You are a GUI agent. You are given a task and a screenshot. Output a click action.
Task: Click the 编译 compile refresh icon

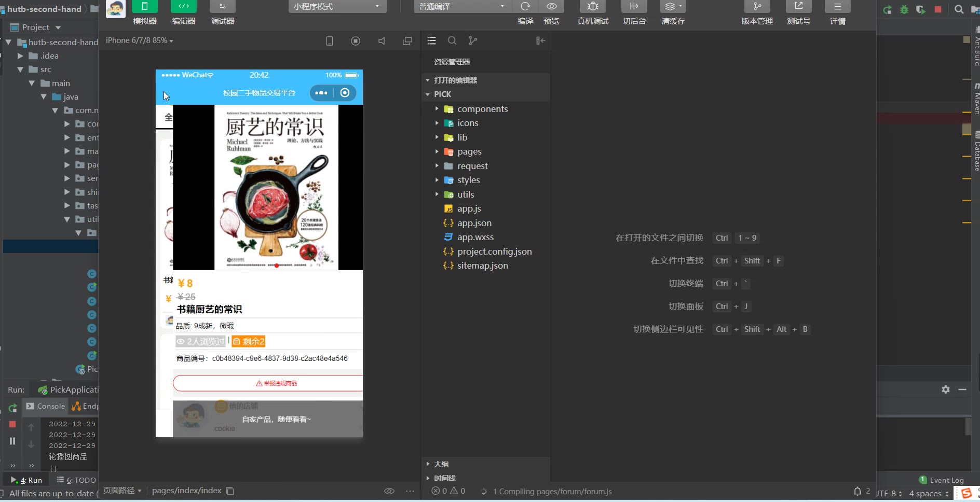click(x=525, y=7)
